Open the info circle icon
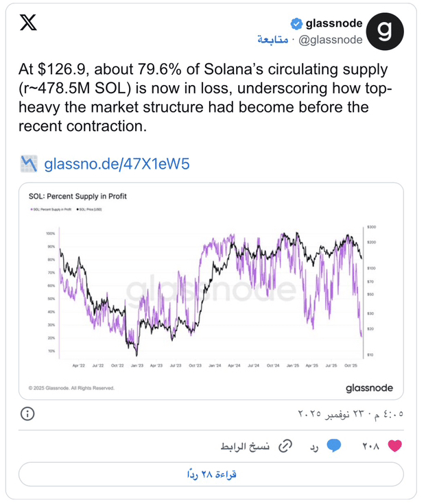Viewport: 426px width, 504px height. (28, 413)
